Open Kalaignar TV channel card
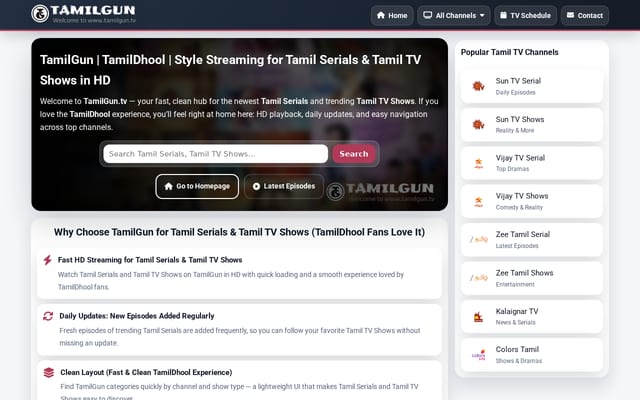 coord(531,316)
